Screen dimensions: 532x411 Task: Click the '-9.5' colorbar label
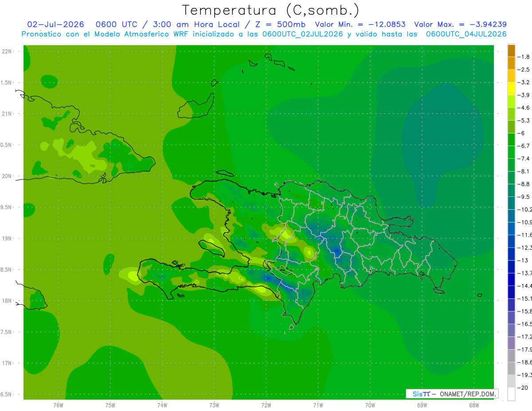click(x=524, y=197)
